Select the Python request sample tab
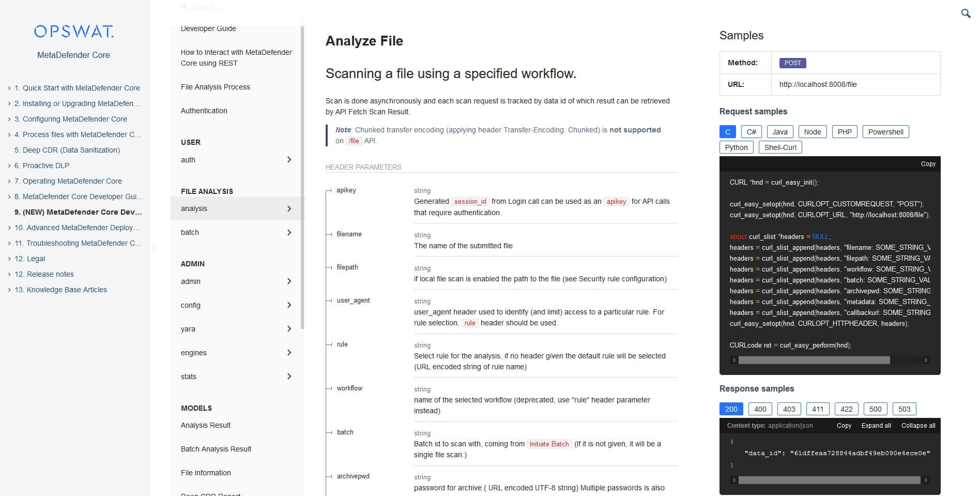 tap(736, 147)
